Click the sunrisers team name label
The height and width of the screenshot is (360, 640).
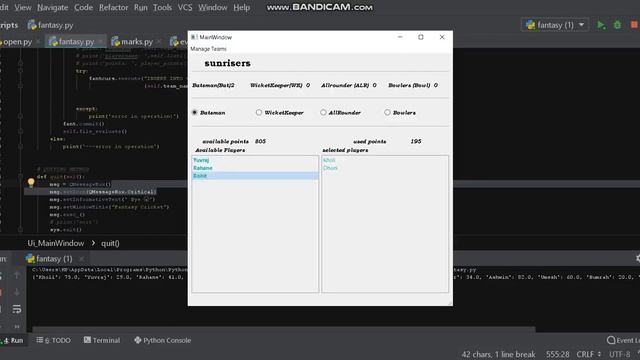(227, 63)
